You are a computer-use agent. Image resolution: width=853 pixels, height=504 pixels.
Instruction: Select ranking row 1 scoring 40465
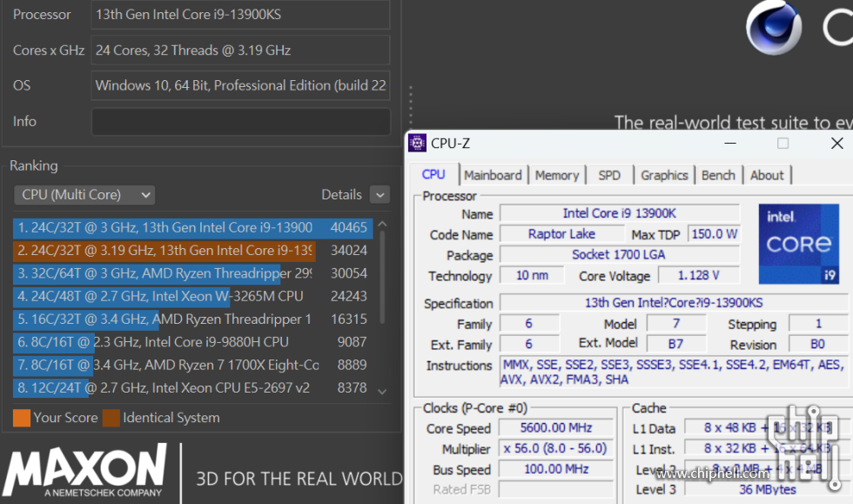(193, 227)
